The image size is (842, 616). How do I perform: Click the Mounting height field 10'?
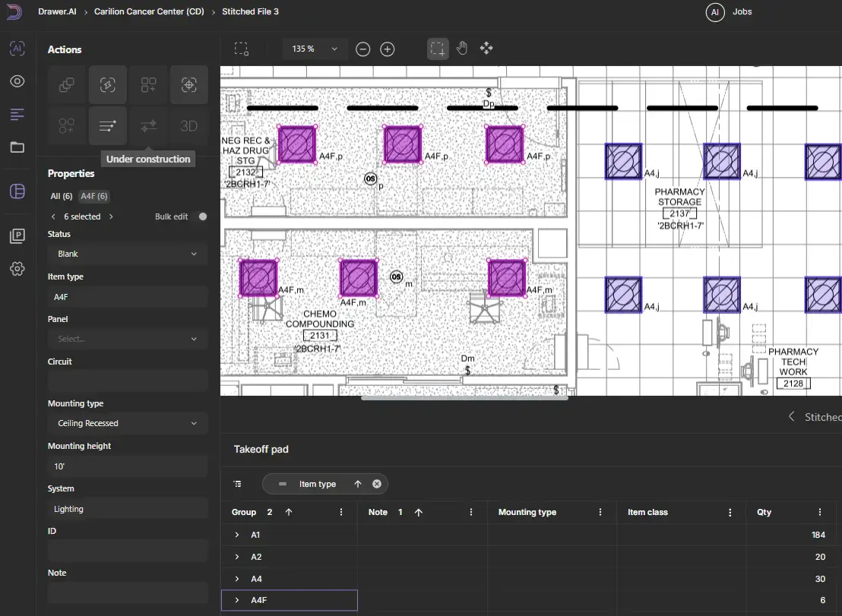(x=128, y=466)
